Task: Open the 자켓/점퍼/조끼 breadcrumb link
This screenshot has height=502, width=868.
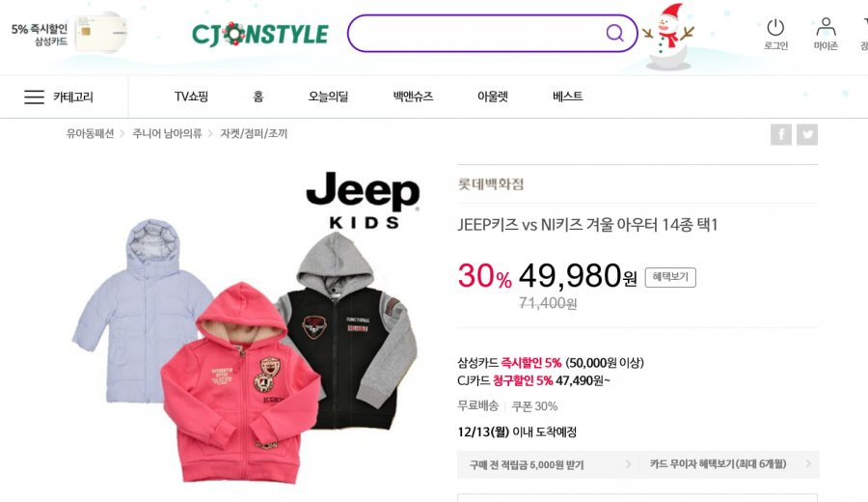Action: tap(254, 133)
